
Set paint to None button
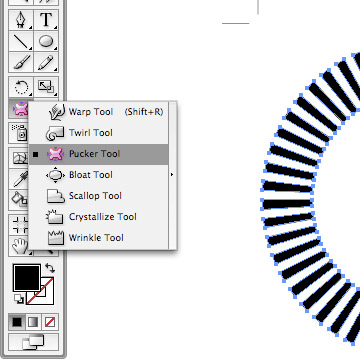pos(50,322)
